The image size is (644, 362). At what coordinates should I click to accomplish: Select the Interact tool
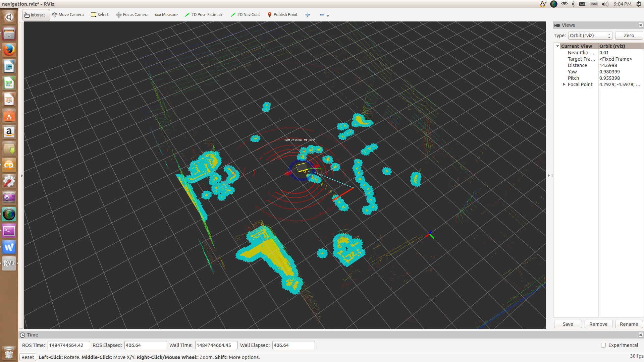point(36,15)
